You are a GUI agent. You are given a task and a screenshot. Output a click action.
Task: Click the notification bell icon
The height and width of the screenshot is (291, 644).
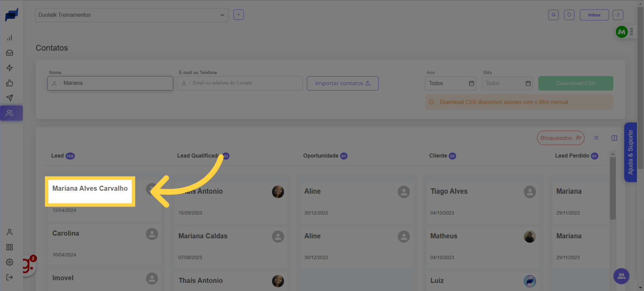553,15
